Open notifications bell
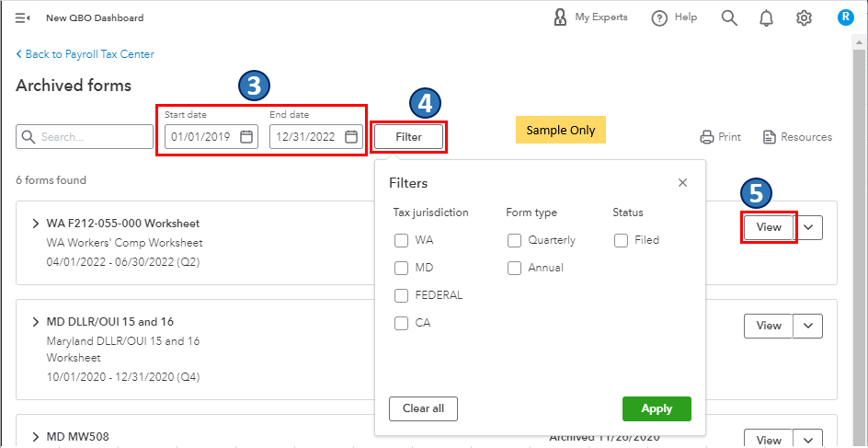868x448 pixels. (767, 18)
